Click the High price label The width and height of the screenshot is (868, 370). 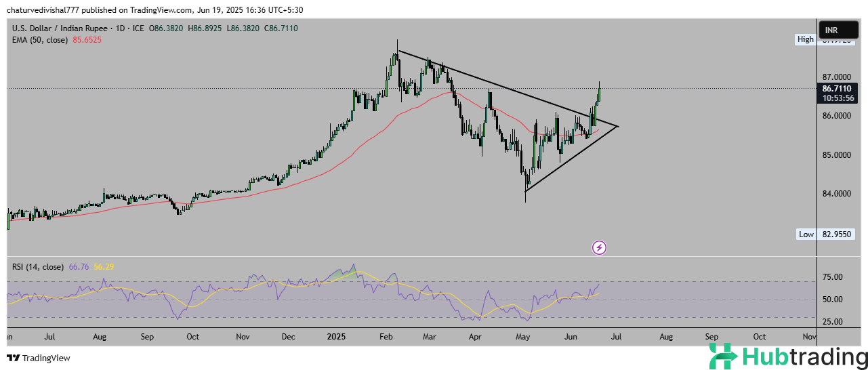click(x=805, y=39)
